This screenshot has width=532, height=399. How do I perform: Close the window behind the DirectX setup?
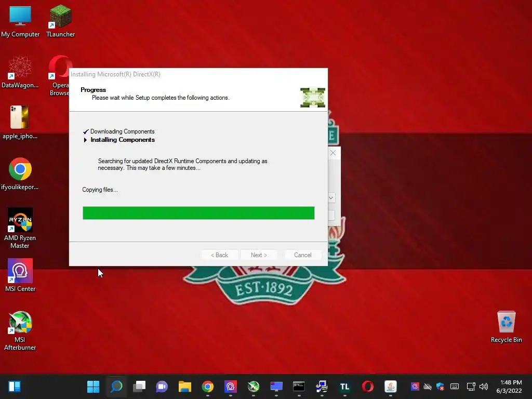click(x=333, y=153)
